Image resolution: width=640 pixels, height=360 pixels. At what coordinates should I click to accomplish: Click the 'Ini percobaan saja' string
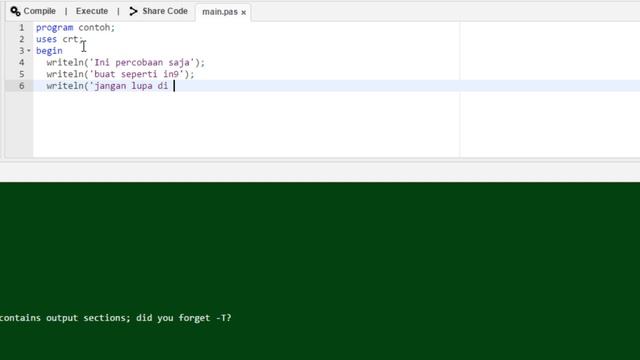(x=142, y=62)
